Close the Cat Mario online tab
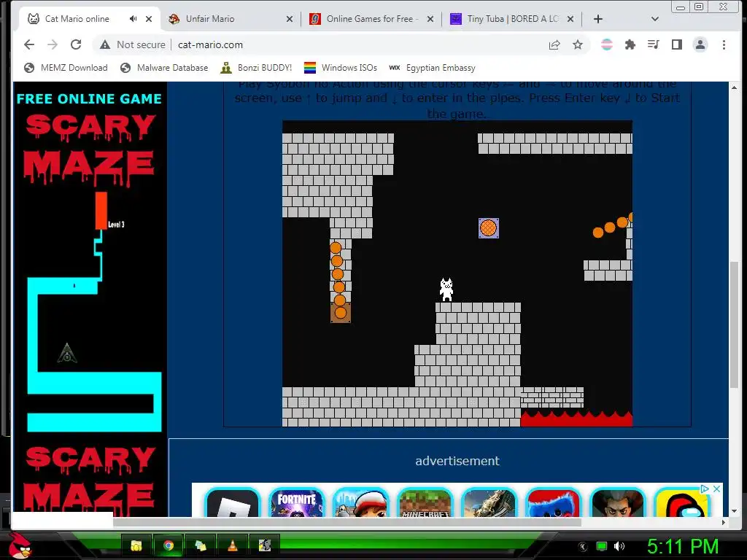This screenshot has height=560, width=747. pyautogui.click(x=149, y=19)
